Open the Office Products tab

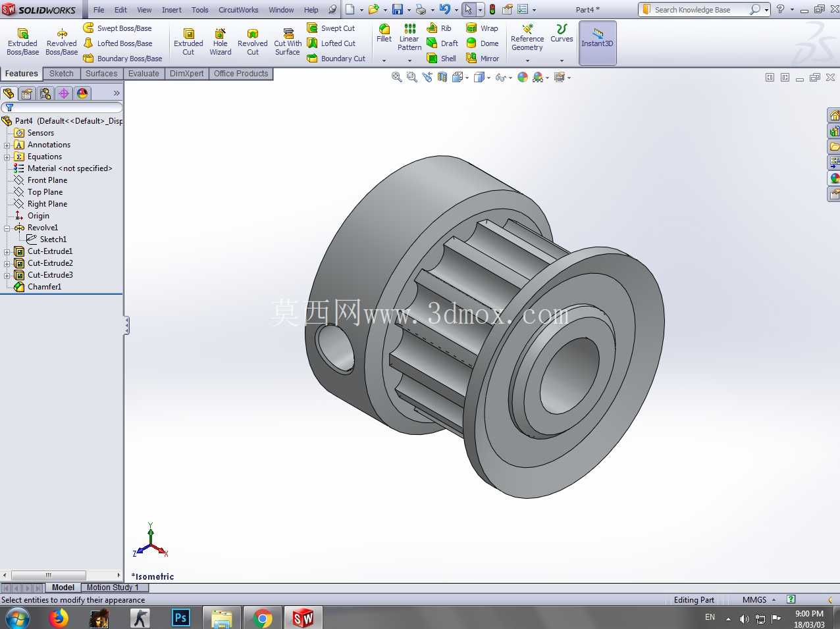point(241,74)
